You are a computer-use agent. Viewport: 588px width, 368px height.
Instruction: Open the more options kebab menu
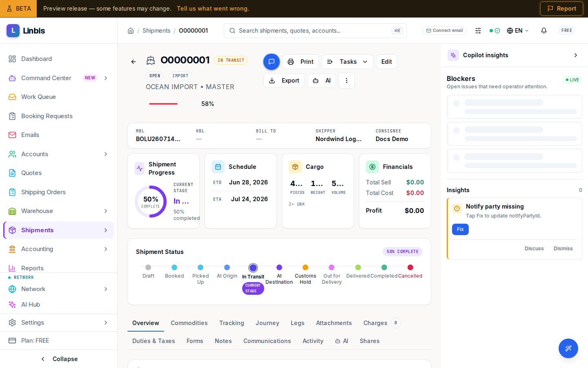click(x=347, y=81)
